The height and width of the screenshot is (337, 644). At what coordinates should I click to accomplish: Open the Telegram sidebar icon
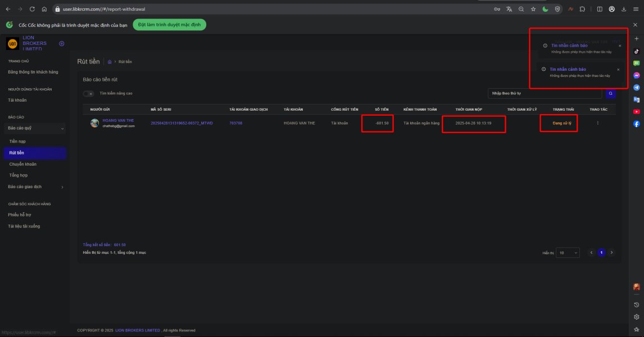pos(636,88)
